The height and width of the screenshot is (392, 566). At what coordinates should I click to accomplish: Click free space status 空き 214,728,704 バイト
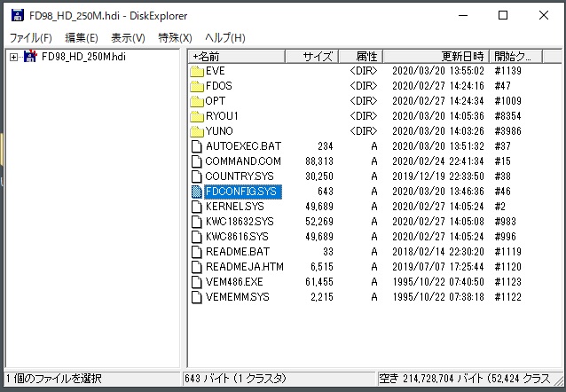click(x=430, y=379)
